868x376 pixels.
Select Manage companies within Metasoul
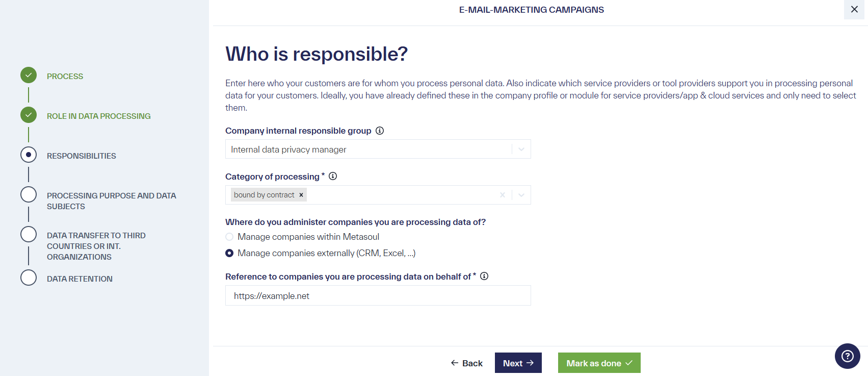click(x=229, y=237)
